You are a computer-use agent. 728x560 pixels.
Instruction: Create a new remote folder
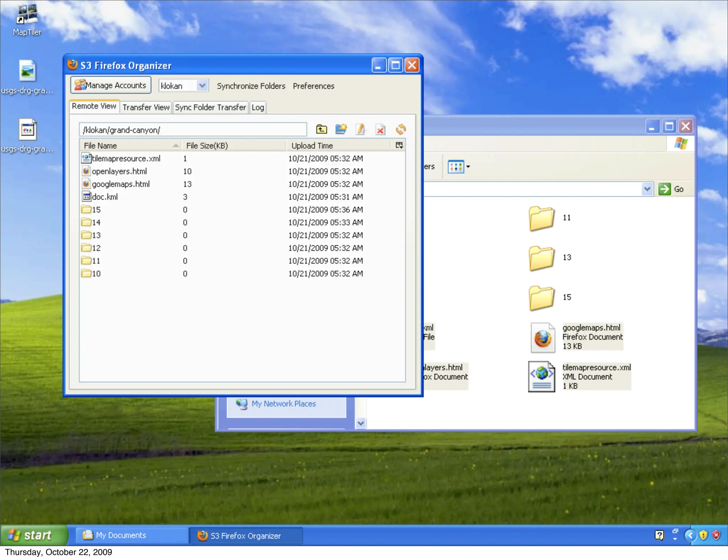341,129
